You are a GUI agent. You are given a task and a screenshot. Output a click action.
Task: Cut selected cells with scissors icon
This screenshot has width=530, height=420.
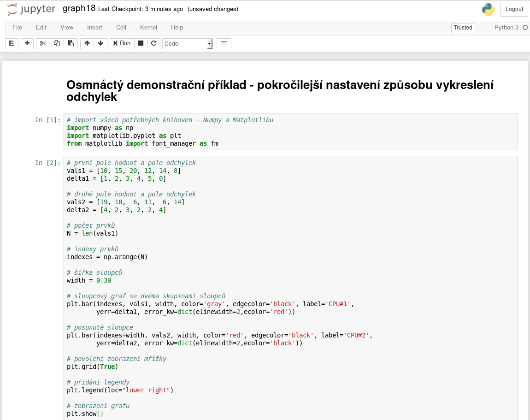tap(43, 43)
